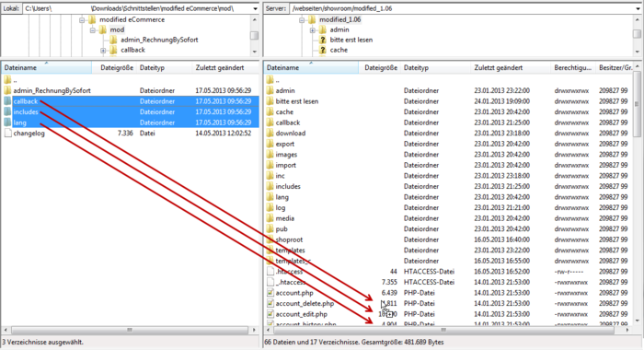Sort server files by Besitzer/Gruppe column
This screenshot has width=644, height=350.
[615, 67]
